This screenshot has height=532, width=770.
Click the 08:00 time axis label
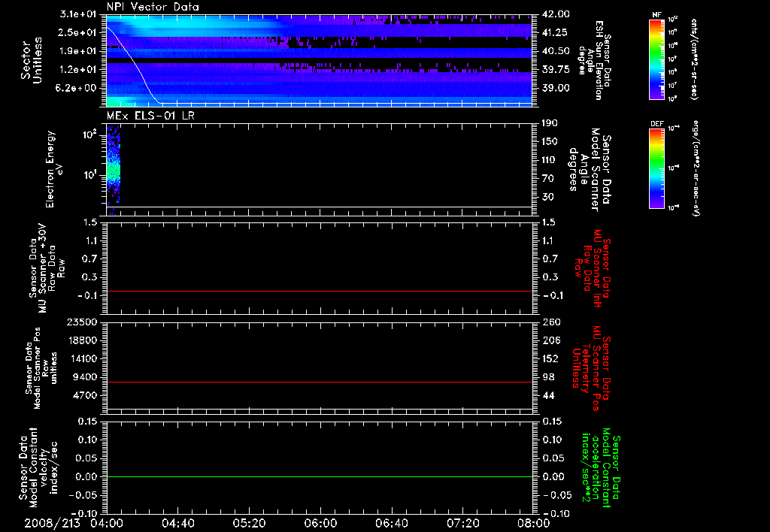[x=534, y=523]
